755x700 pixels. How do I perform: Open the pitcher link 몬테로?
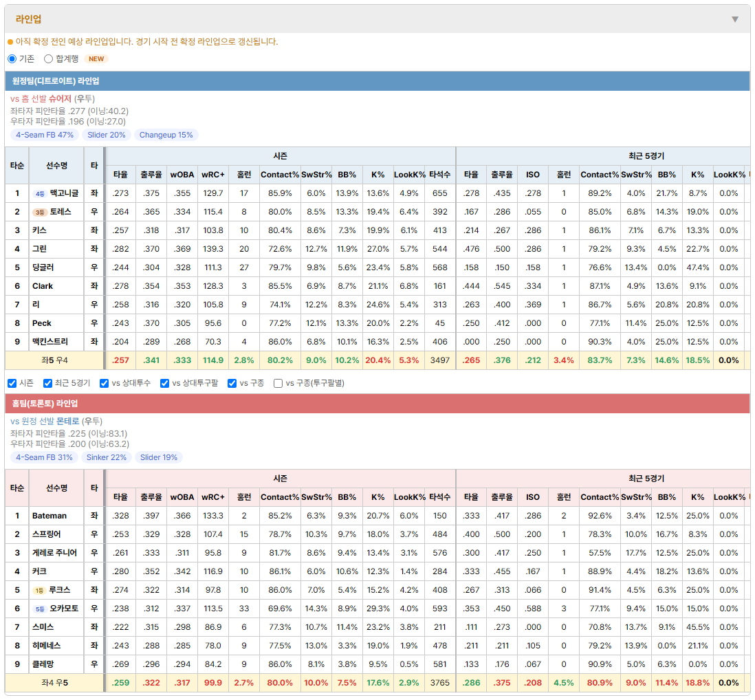68,422
